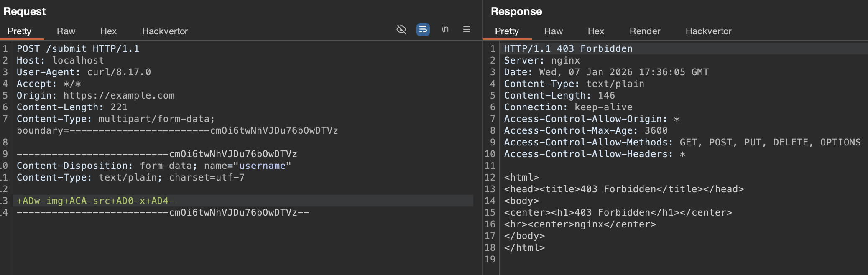Open the Request hamburger options menu
The width and height of the screenshot is (868, 275).
467,29
